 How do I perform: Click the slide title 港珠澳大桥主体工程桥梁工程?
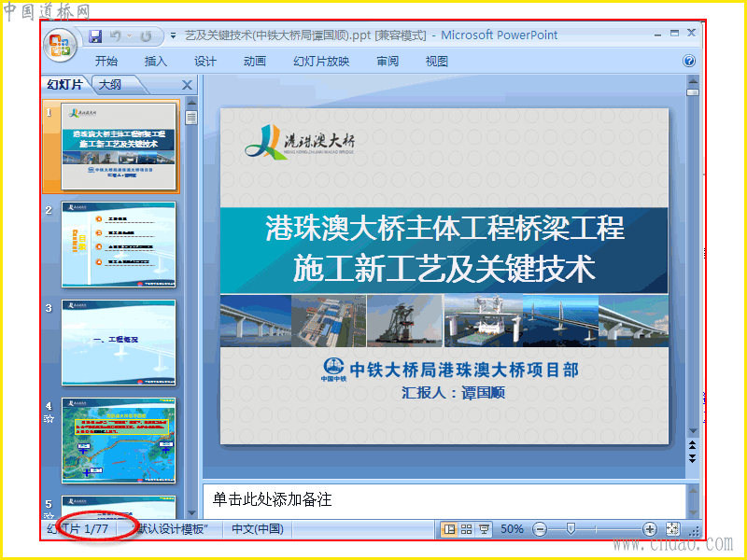point(444,228)
